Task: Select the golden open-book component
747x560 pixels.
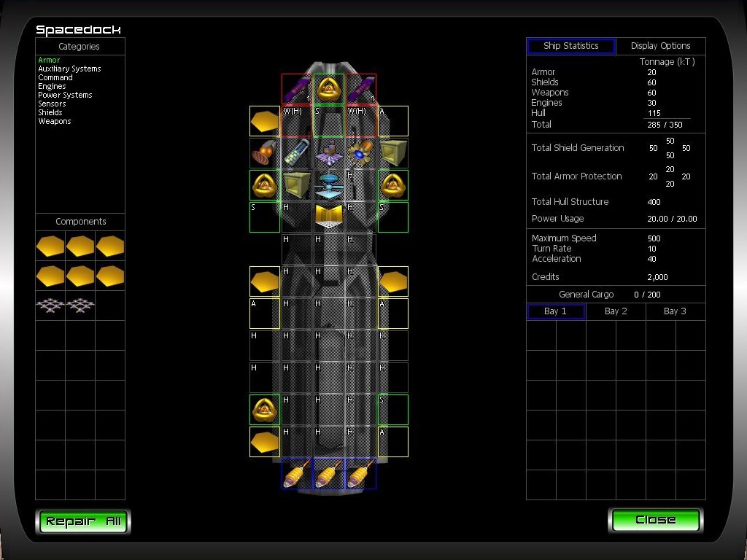Action: click(x=329, y=217)
